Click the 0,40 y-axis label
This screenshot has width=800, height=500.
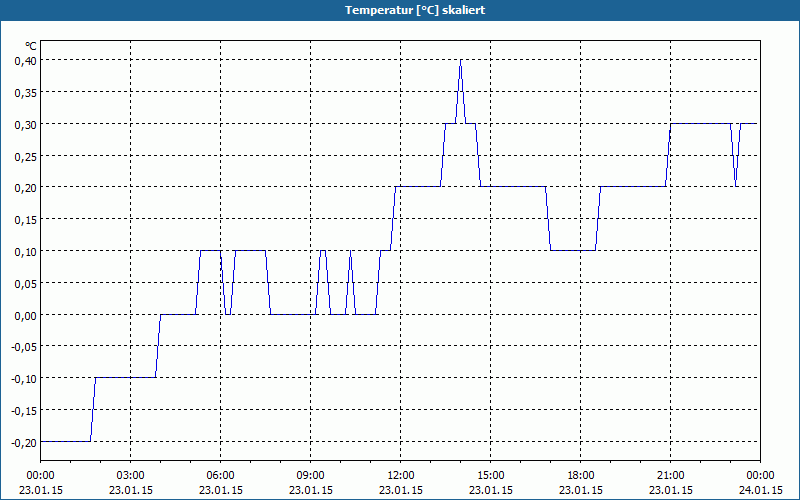pos(26,61)
